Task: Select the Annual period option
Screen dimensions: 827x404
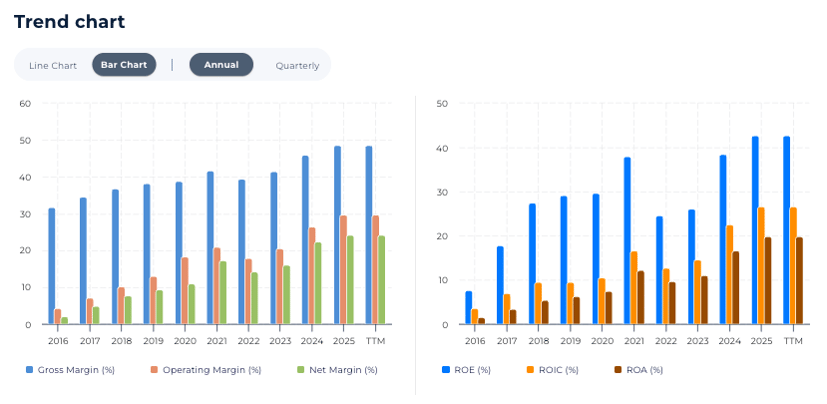Action: [x=221, y=65]
